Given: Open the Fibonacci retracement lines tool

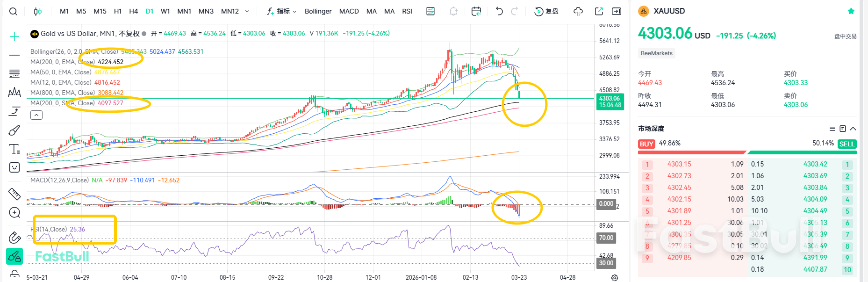Looking at the screenshot, I should click(14, 73).
